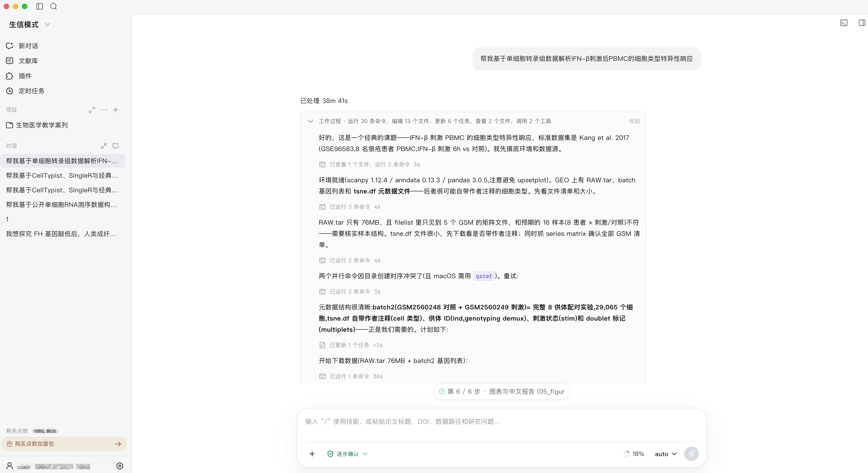The height and width of the screenshot is (473, 868).
Task: Toggle the right side panel icon
Action: pyautogui.click(x=862, y=23)
